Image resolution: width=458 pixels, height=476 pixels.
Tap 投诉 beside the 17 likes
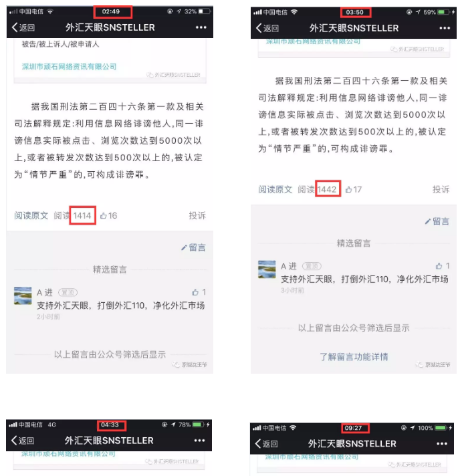pyautogui.click(x=441, y=189)
